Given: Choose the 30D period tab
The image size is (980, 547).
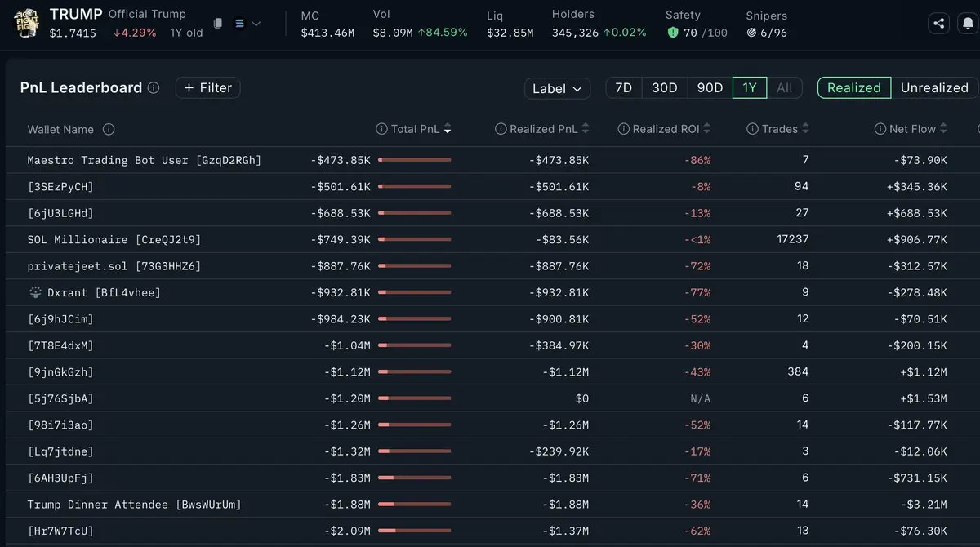Looking at the screenshot, I should (664, 87).
